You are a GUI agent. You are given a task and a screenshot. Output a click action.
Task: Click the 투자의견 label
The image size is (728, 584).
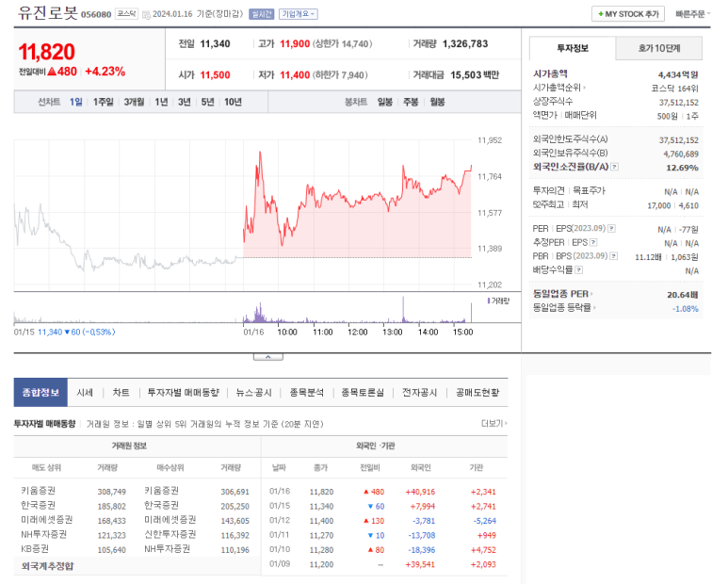(x=548, y=190)
